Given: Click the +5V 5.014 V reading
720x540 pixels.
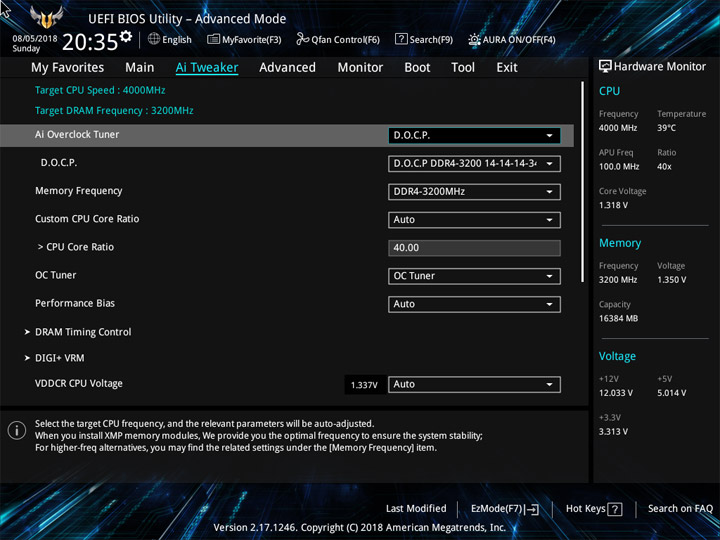Looking at the screenshot, I should [671, 393].
